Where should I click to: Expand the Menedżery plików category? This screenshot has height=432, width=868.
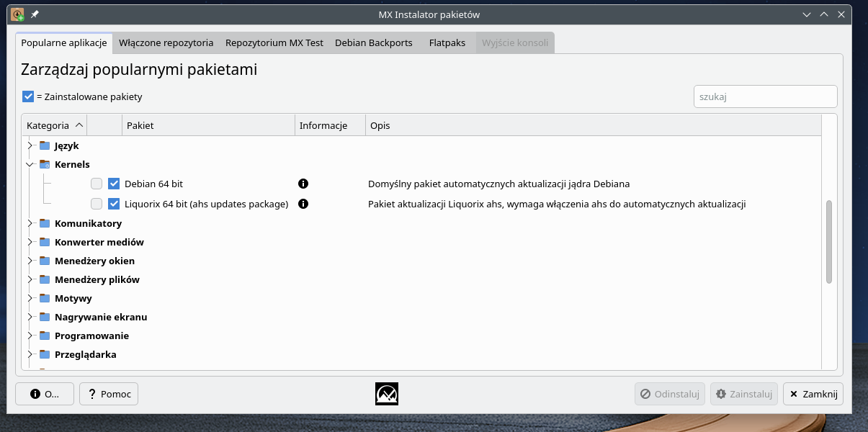coord(30,279)
